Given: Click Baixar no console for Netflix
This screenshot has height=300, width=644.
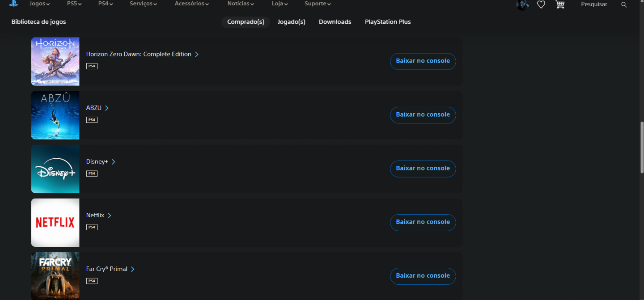Looking at the screenshot, I should click(423, 222).
